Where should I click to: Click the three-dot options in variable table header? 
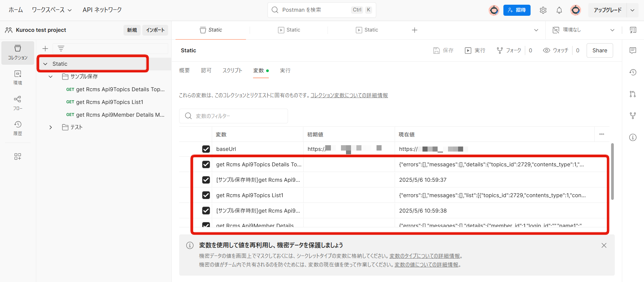602,134
